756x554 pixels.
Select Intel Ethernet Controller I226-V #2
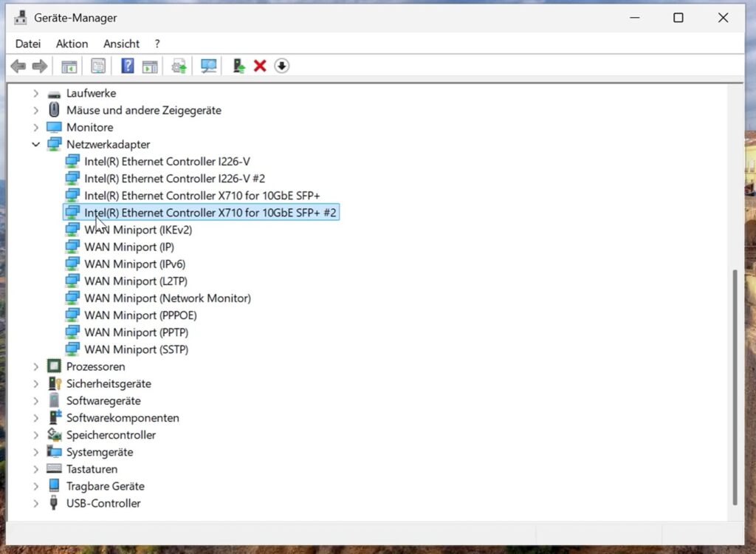[174, 179]
